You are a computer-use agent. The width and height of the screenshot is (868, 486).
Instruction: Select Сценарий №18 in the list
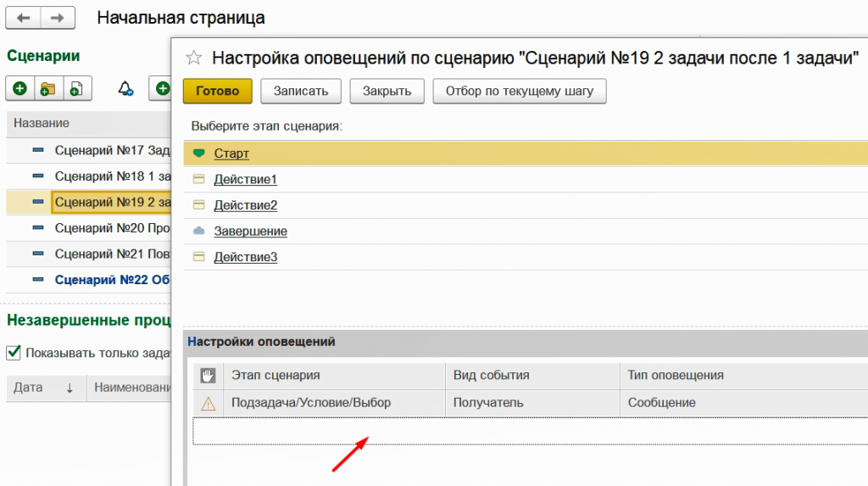[x=113, y=176]
